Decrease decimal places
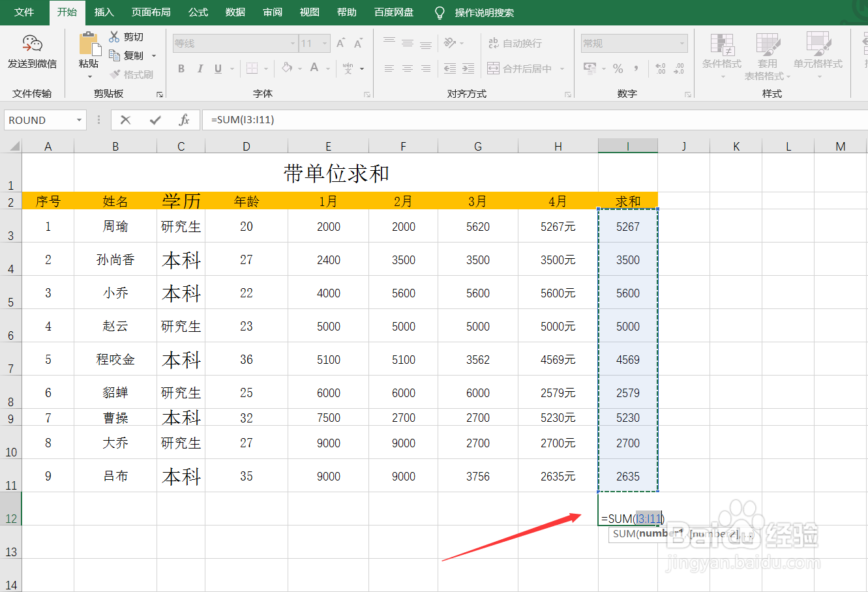The width and height of the screenshot is (868, 592). click(679, 68)
